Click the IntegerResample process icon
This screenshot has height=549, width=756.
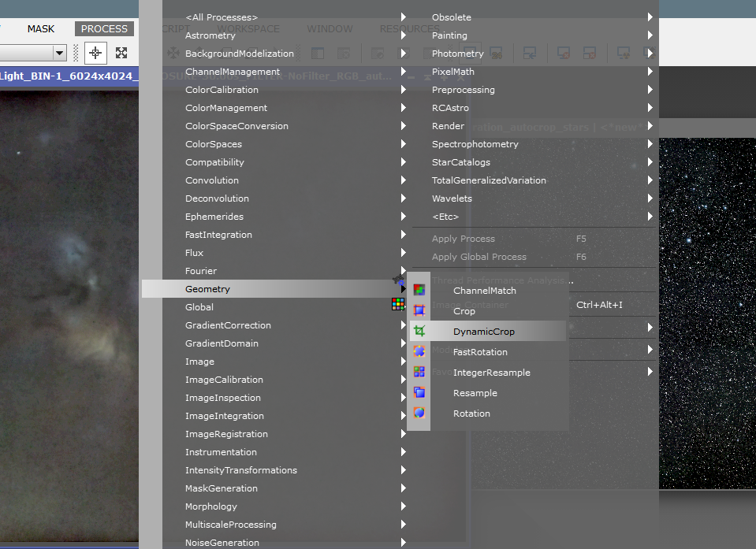tap(419, 373)
